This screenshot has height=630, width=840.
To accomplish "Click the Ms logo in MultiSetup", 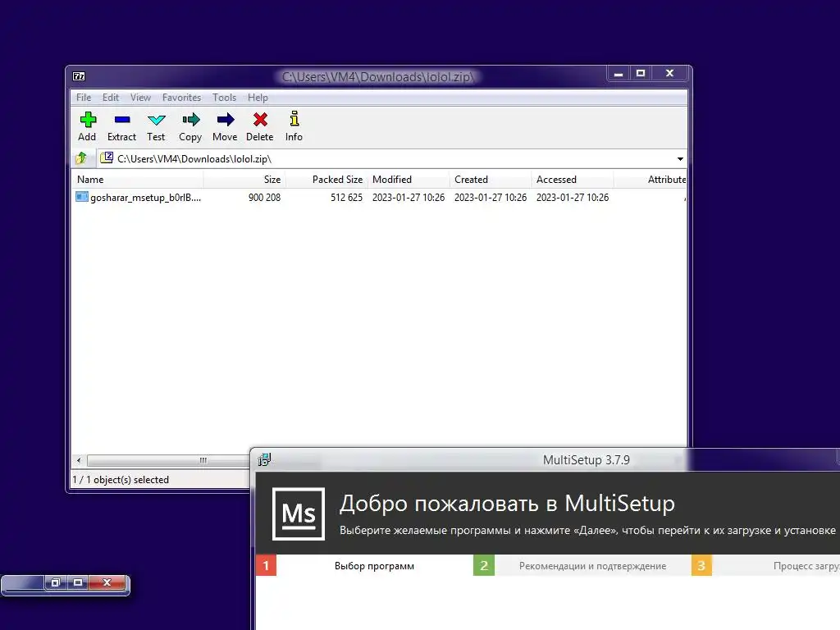I will pyautogui.click(x=299, y=514).
